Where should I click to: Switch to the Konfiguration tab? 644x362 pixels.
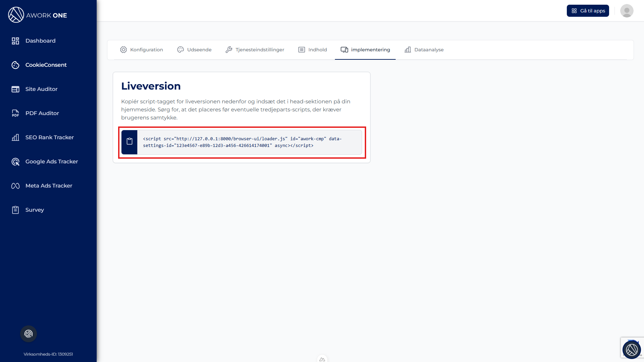click(142, 50)
